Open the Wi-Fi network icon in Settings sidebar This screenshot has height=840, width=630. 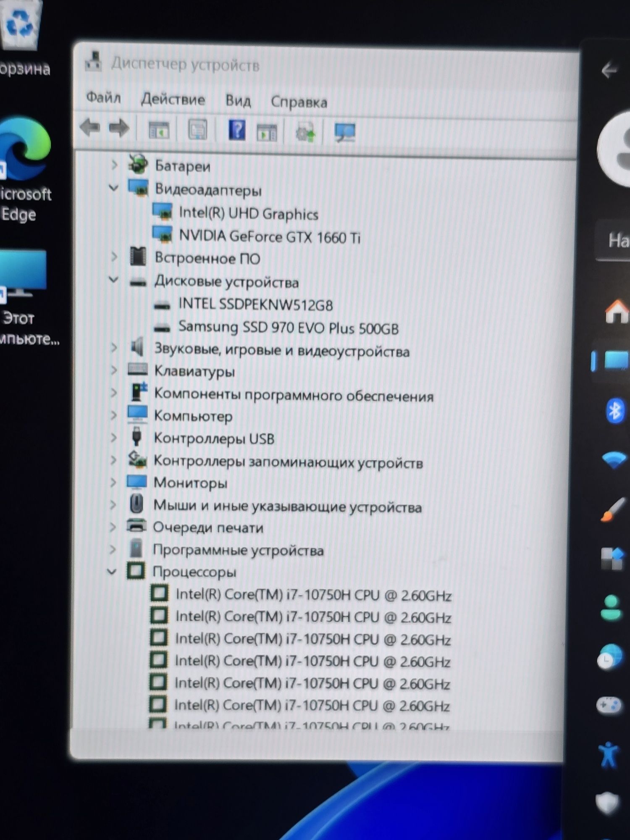point(614,459)
